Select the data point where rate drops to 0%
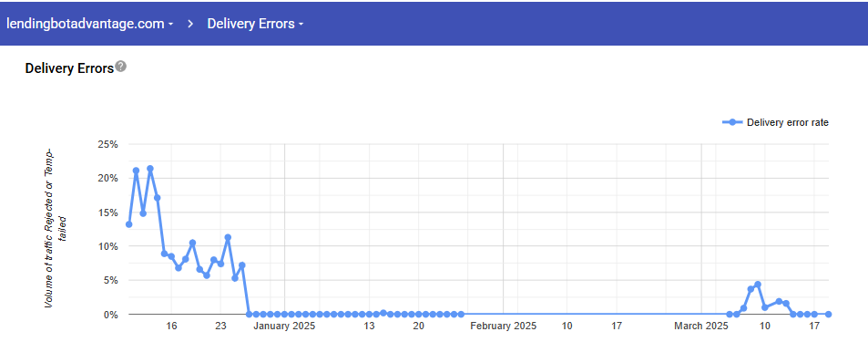Viewport: 868px width, 363px height. 250,315
